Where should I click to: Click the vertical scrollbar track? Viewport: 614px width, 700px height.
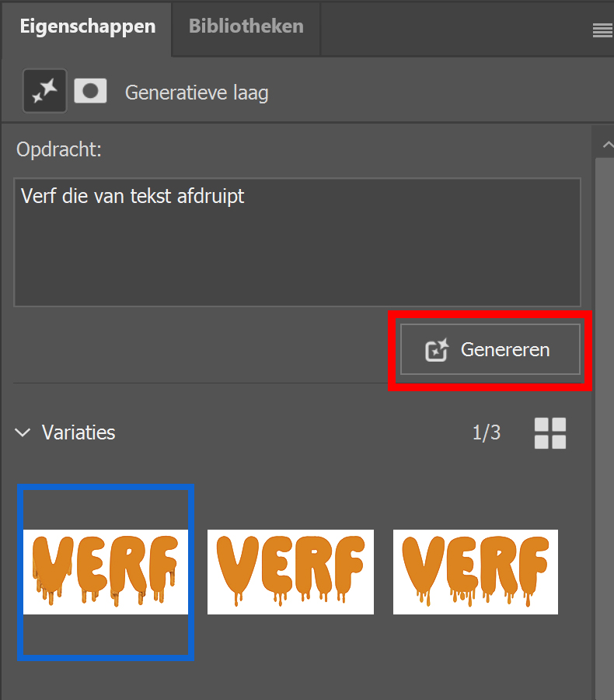pos(605,429)
